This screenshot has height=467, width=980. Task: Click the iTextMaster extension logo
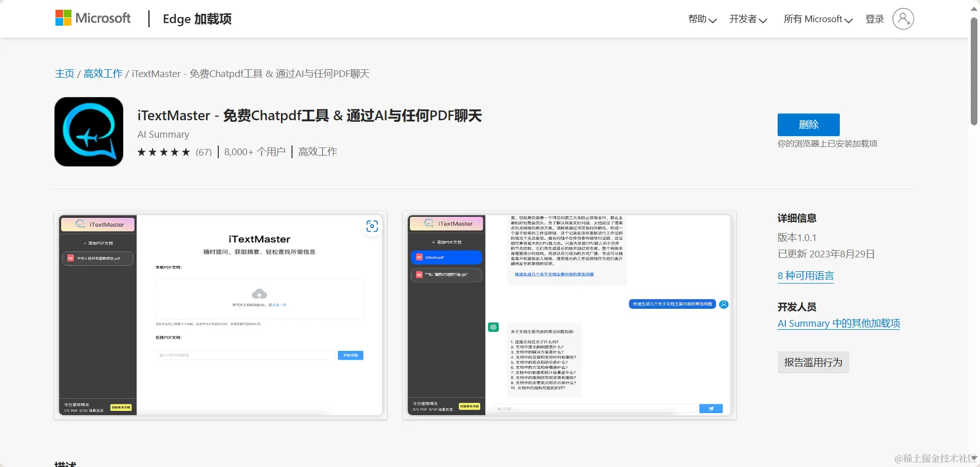coord(89,132)
